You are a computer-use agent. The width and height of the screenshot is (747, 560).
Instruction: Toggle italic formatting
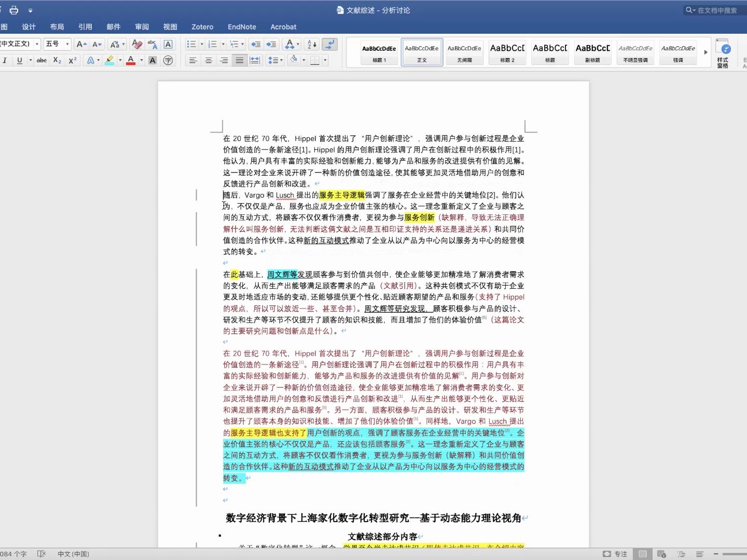coord(5,60)
